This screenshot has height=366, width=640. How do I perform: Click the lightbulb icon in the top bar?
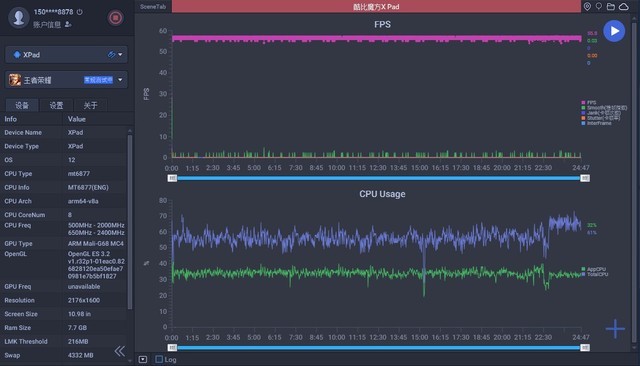tap(599, 7)
